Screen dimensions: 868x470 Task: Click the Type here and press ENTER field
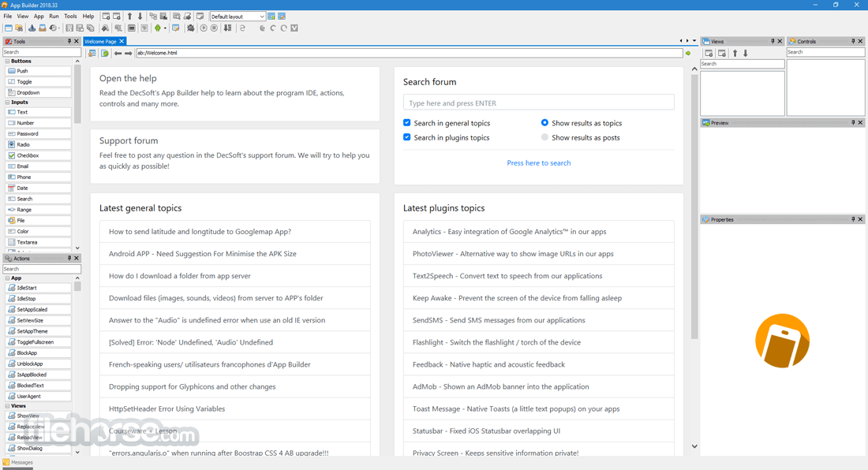pos(539,103)
